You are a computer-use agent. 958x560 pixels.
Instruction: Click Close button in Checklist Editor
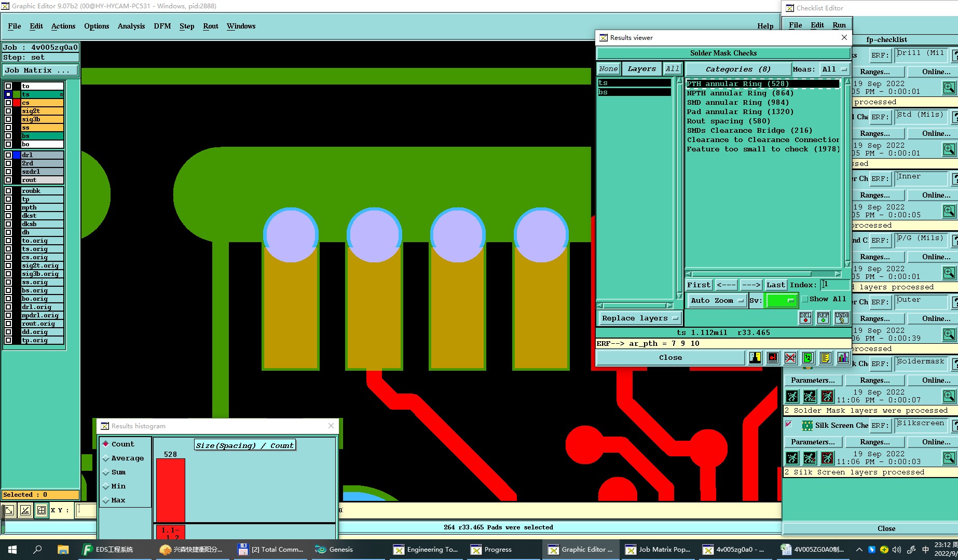(886, 528)
